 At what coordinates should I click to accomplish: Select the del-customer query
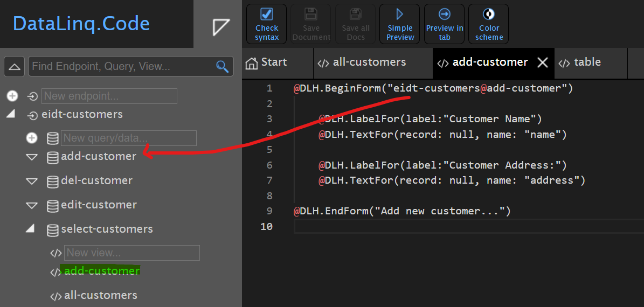click(x=97, y=180)
